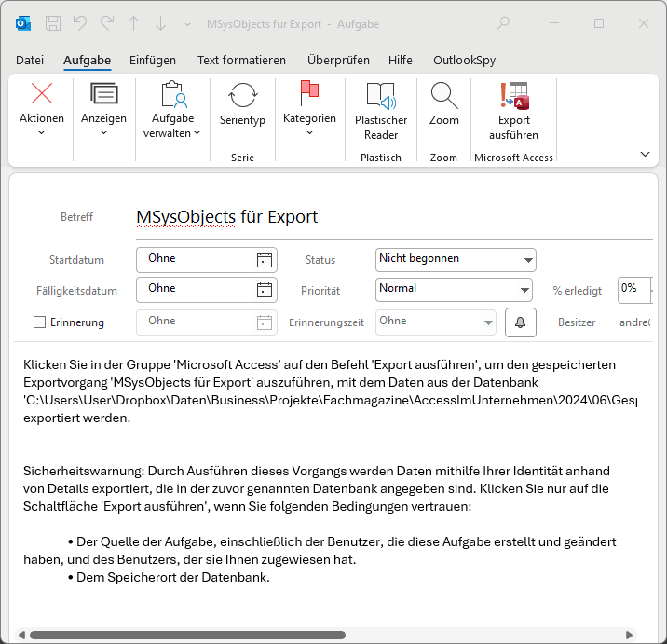
Task: Edit the Betreff subject field
Action: pyautogui.click(x=394, y=217)
